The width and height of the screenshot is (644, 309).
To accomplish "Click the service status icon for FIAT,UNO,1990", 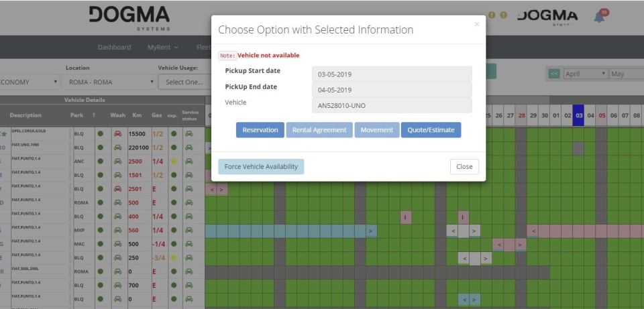I will (x=189, y=147).
